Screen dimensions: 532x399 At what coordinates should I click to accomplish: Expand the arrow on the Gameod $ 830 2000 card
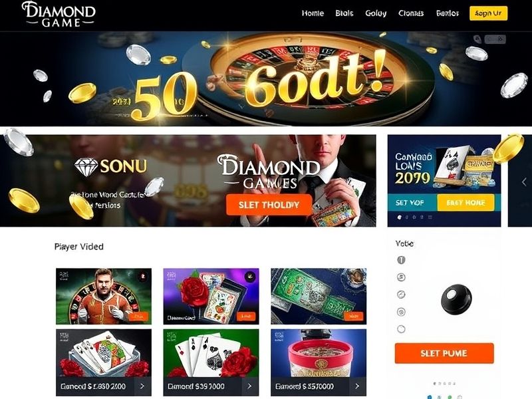click(142, 386)
